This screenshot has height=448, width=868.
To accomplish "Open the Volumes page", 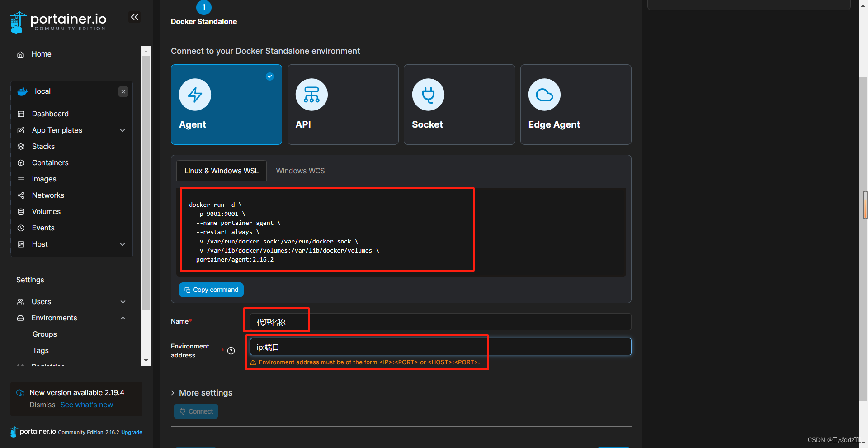I will [46, 212].
